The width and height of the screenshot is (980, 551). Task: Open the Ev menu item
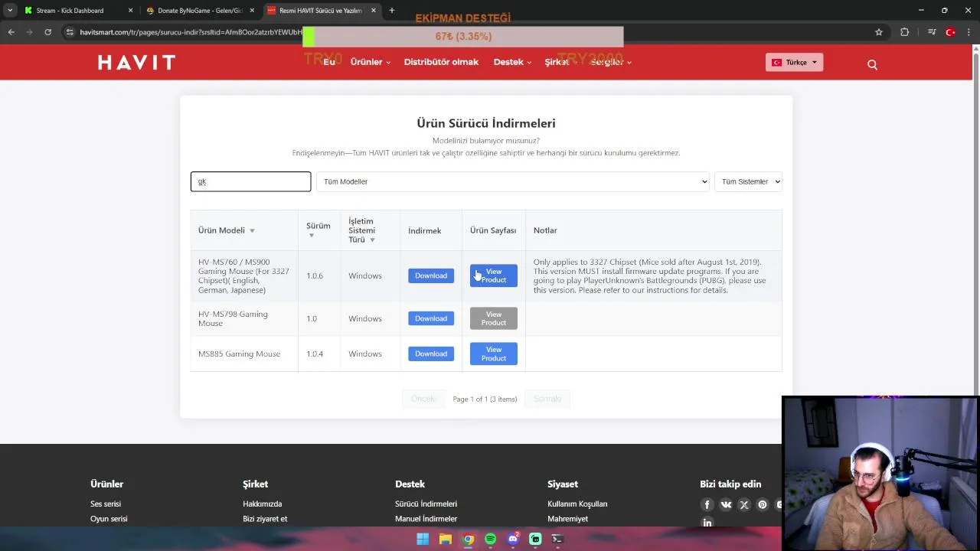pos(329,62)
